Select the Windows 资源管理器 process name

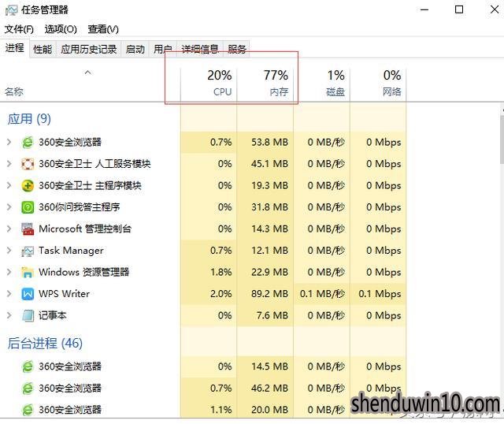(84, 272)
